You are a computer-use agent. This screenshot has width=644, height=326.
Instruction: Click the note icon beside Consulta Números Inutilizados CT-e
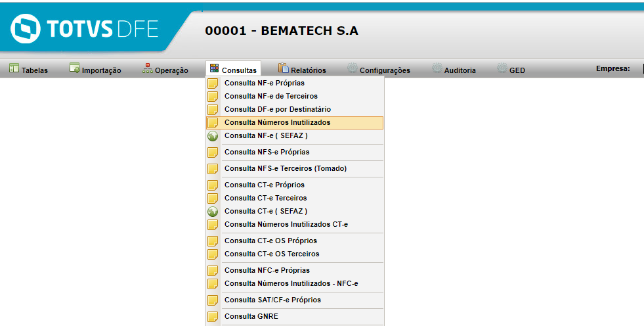click(213, 225)
